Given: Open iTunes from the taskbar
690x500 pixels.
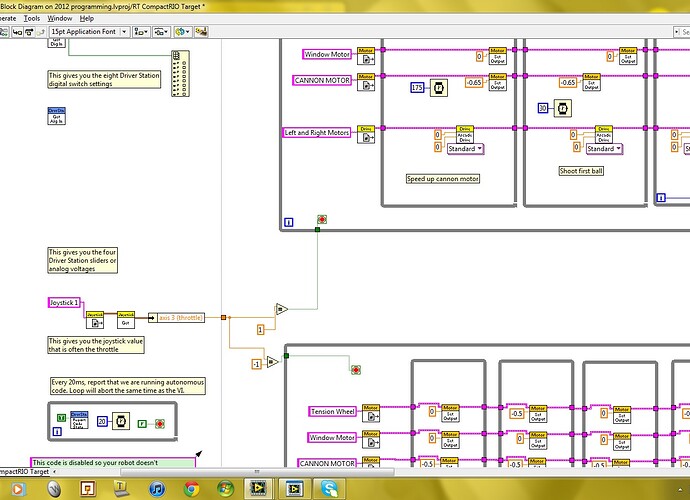Looking at the screenshot, I should pyautogui.click(x=157, y=489).
